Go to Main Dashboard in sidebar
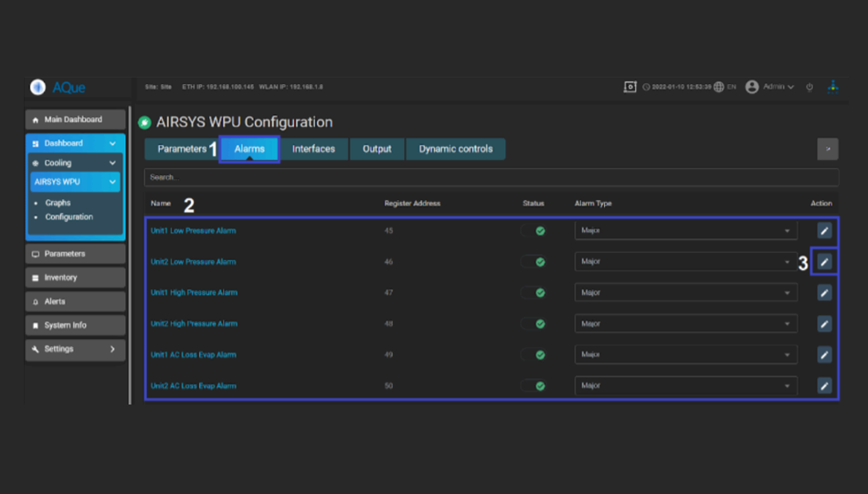This screenshot has width=868, height=494. [73, 120]
